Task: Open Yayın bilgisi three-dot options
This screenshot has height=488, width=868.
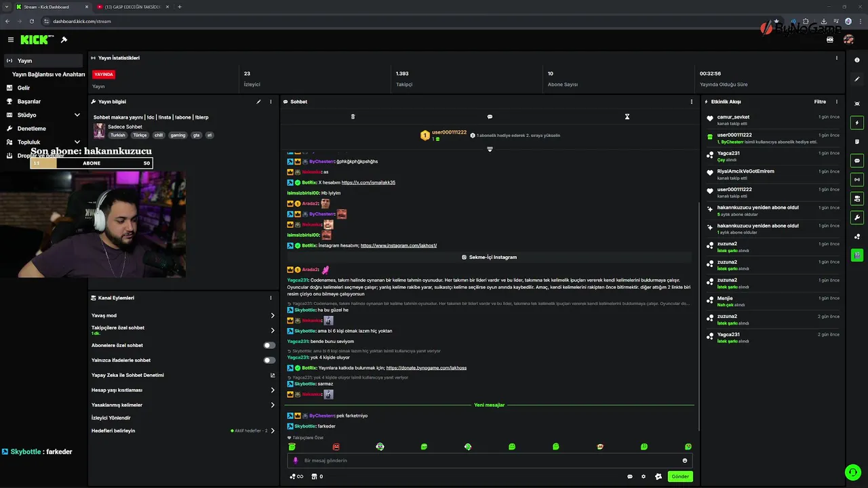Action: click(271, 102)
